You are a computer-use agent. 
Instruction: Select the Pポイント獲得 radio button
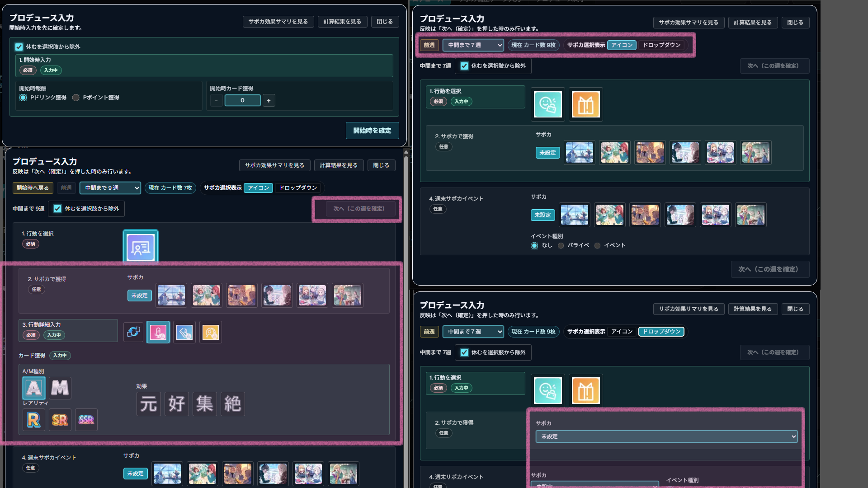pyautogui.click(x=75, y=98)
